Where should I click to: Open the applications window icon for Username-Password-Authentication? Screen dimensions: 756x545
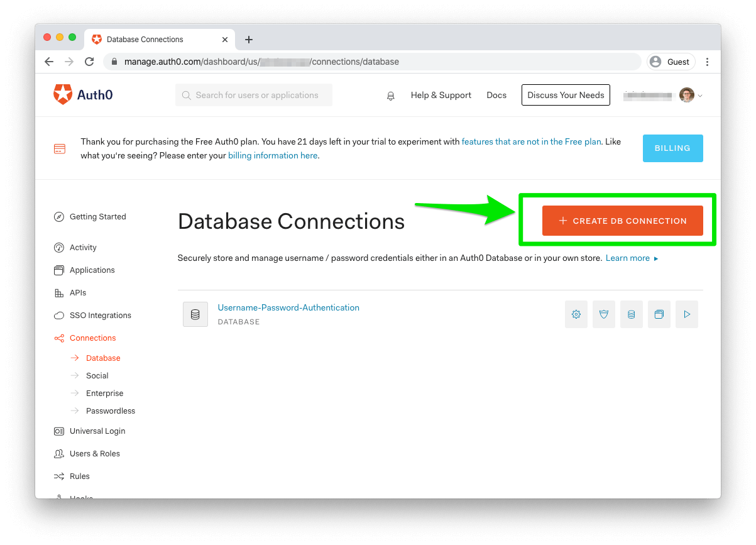tap(659, 314)
